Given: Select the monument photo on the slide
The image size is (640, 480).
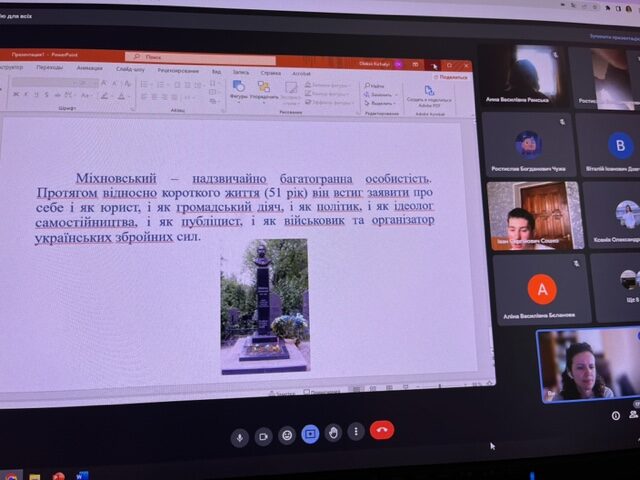Looking at the screenshot, I should tap(264, 305).
